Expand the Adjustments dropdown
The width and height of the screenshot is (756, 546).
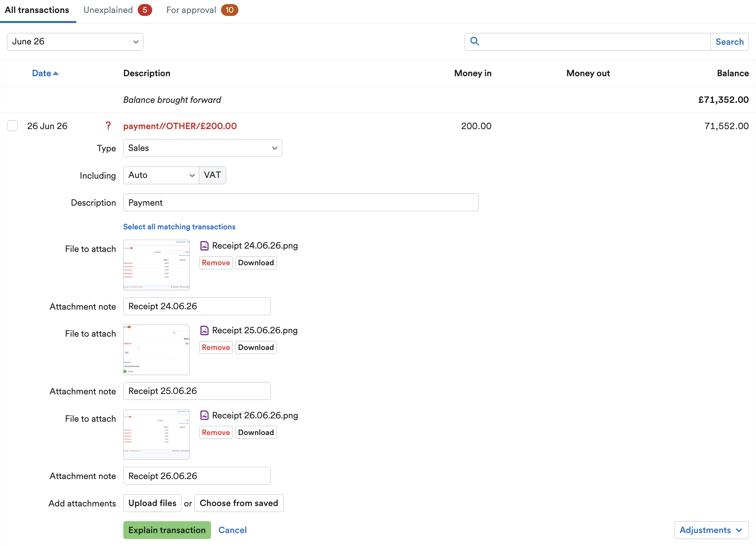click(x=711, y=530)
